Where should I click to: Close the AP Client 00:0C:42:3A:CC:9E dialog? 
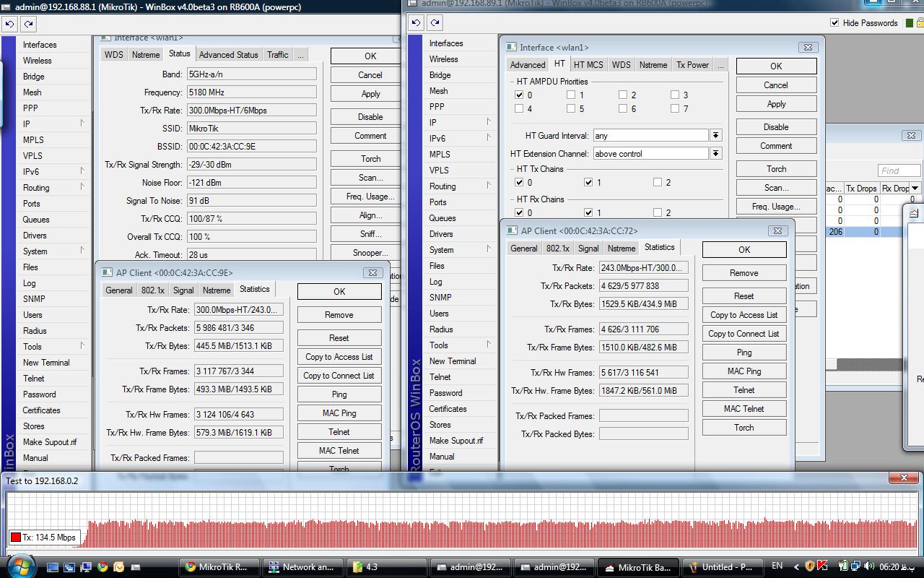pos(372,272)
